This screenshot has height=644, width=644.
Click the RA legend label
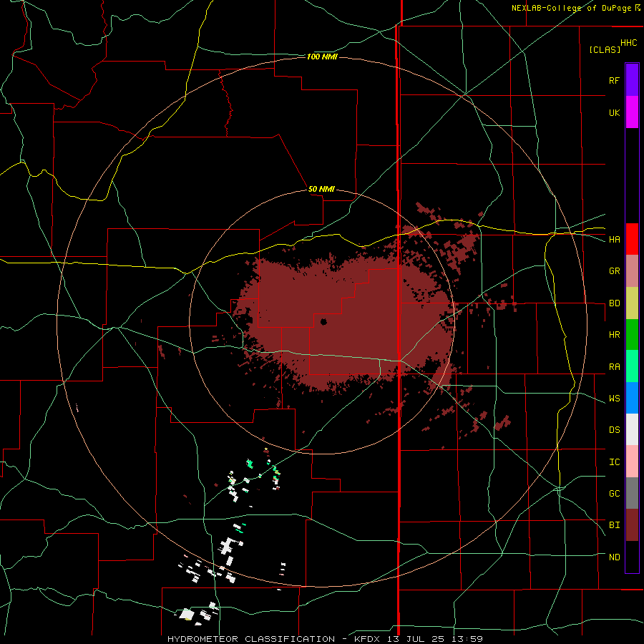coord(614,367)
